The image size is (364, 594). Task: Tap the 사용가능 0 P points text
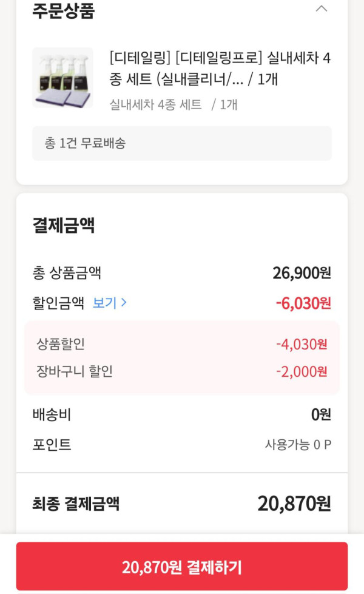click(x=298, y=445)
